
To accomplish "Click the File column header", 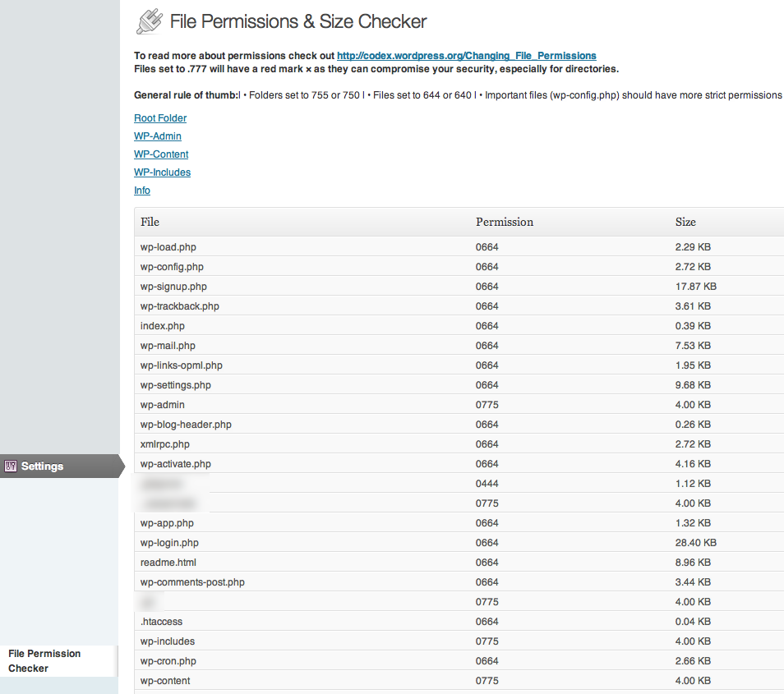I will [150, 222].
